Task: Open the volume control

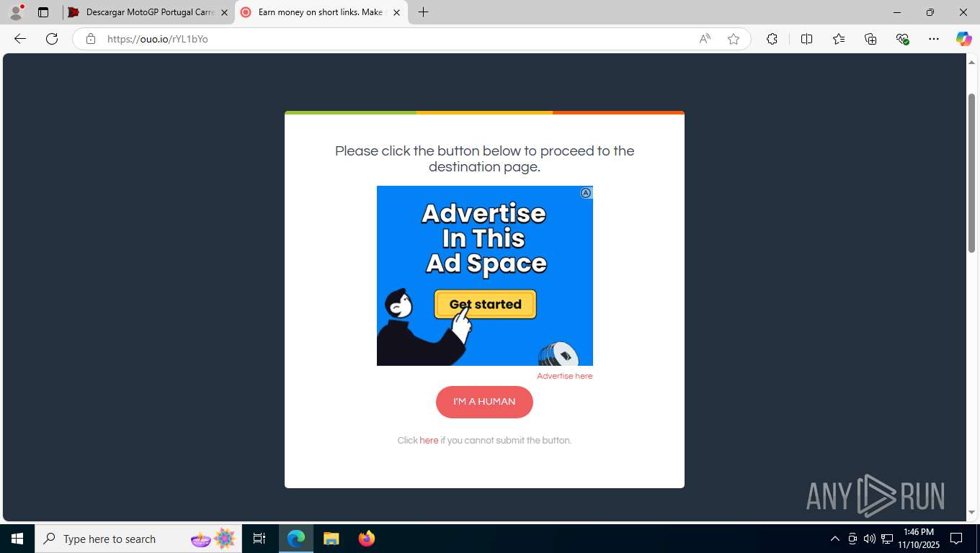Action: tap(870, 539)
